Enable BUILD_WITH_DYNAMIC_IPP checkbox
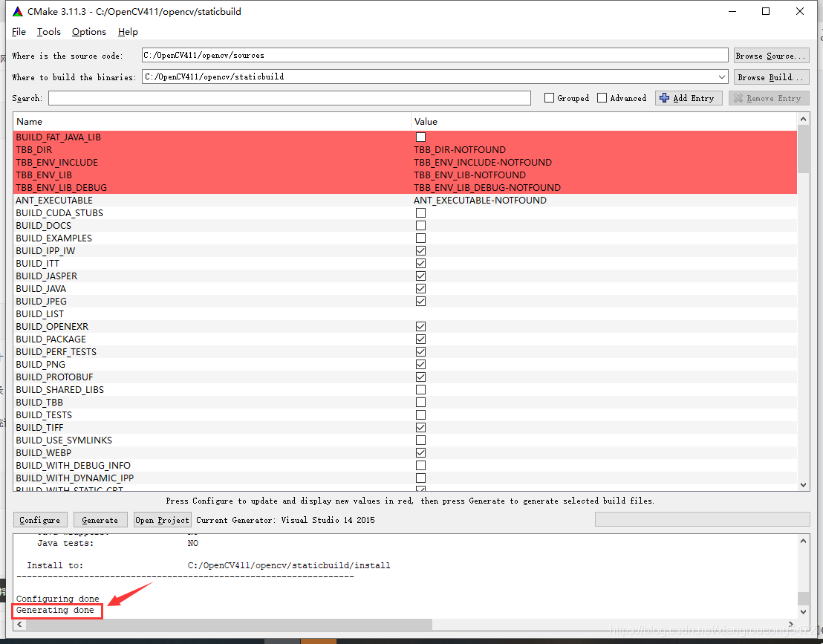 coord(420,478)
